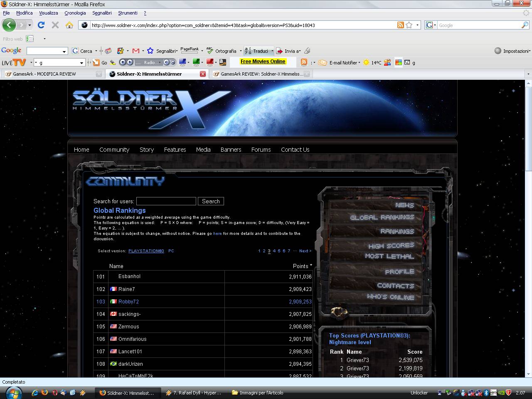Screen dimensions: 532x399
Task: Expand the Radio station selector dropdown
Action: click(160, 62)
